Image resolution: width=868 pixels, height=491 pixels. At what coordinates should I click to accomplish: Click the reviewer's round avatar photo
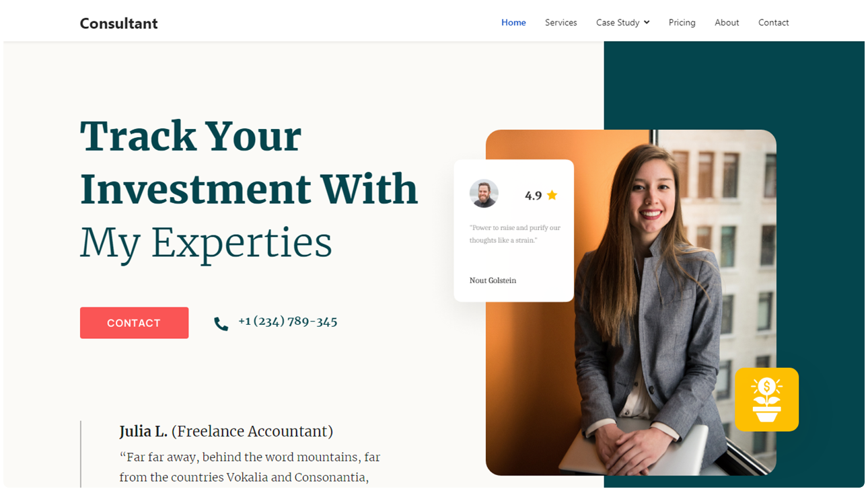pyautogui.click(x=484, y=194)
